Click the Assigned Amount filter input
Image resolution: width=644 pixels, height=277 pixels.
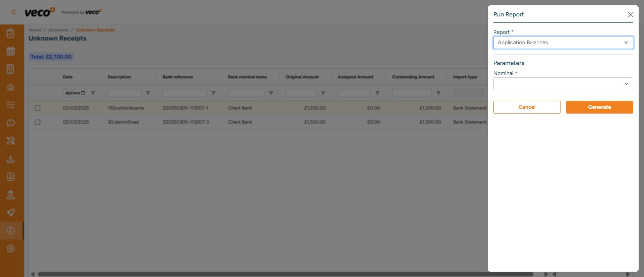(354, 93)
